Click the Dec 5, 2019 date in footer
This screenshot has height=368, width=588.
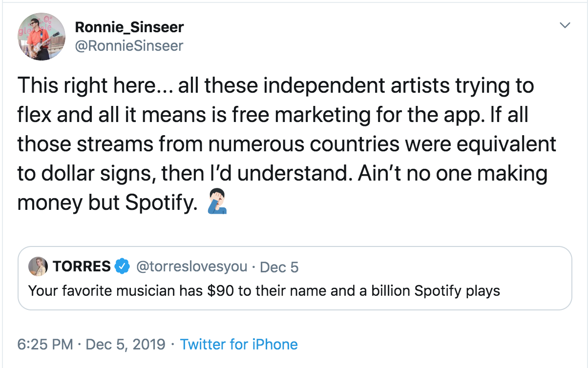[x=126, y=344]
